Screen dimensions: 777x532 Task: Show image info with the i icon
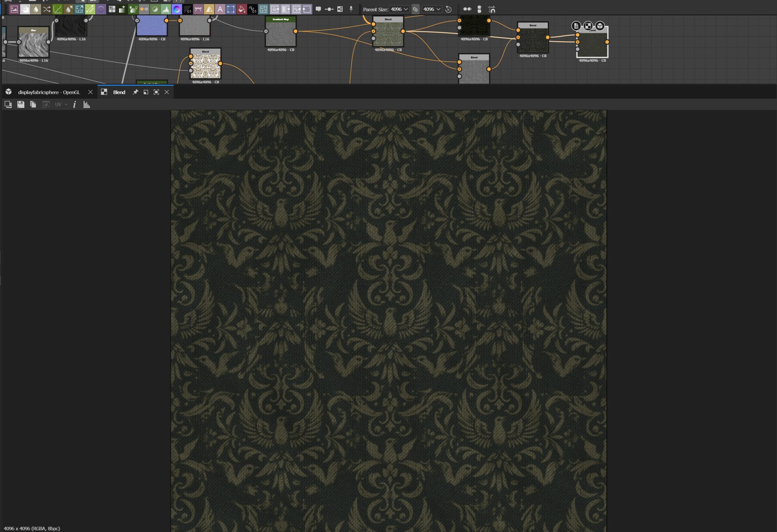[x=74, y=104]
